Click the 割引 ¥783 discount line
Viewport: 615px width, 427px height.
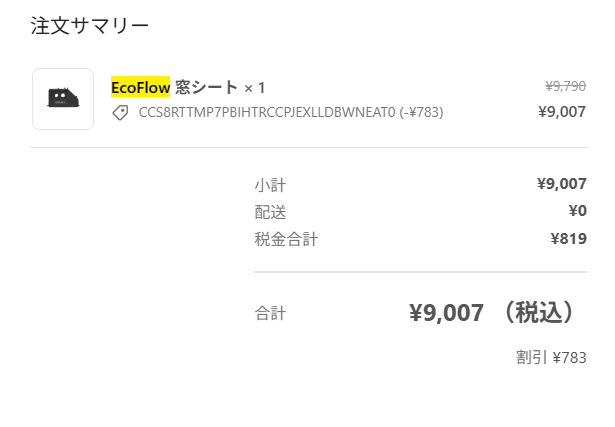tap(551, 358)
